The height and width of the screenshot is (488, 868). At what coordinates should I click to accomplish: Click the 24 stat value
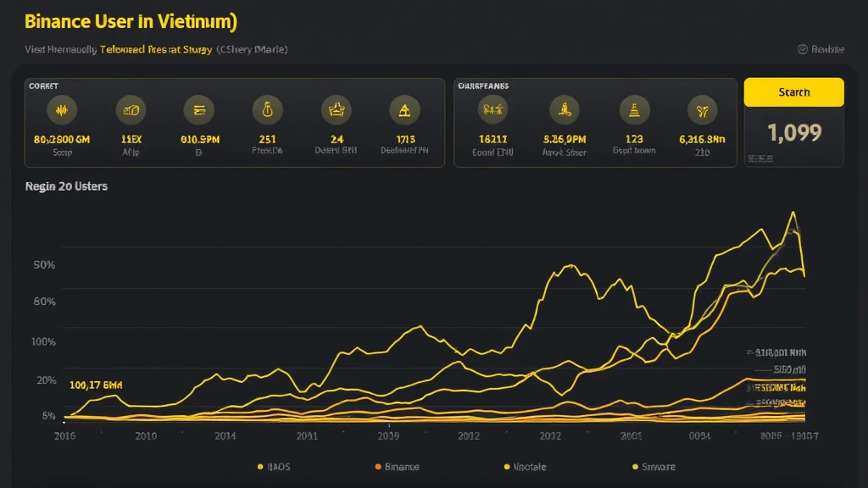pos(337,140)
